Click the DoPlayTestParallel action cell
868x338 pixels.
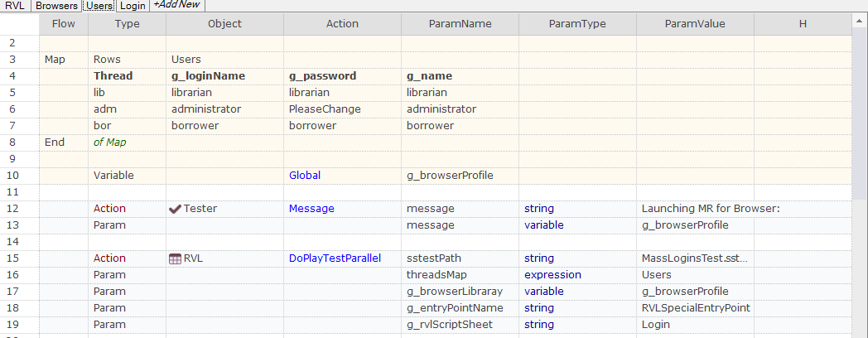[343, 258]
